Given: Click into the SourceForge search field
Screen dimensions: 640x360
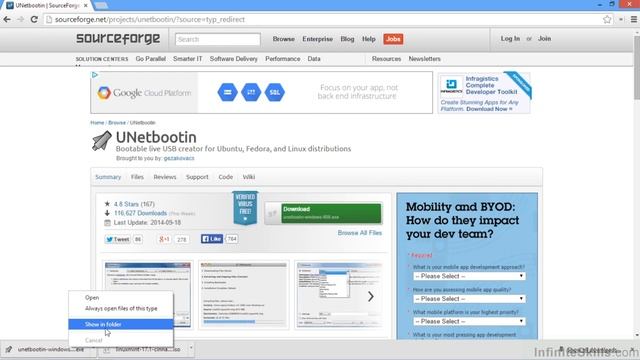Looking at the screenshot, I should tap(218, 39).
